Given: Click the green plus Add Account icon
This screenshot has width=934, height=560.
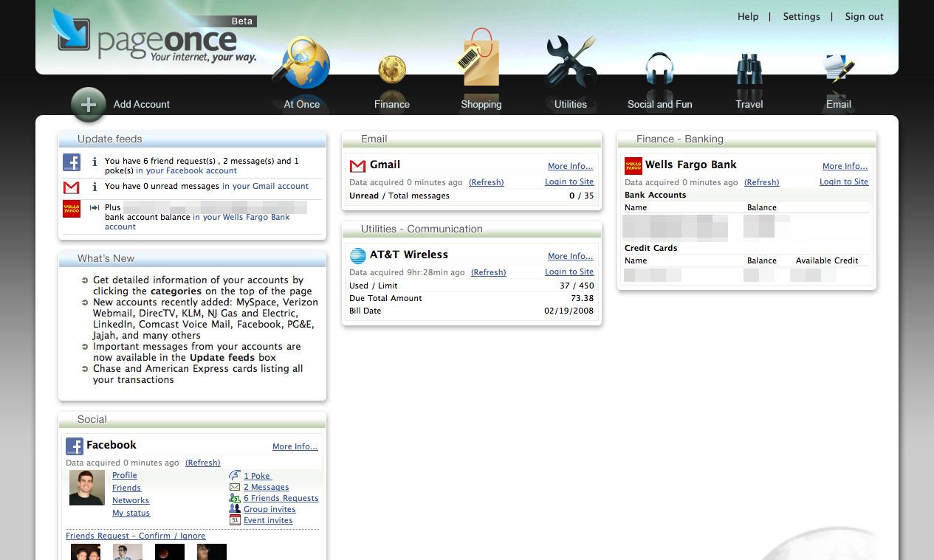Looking at the screenshot, I should click(x=89, y=105).
